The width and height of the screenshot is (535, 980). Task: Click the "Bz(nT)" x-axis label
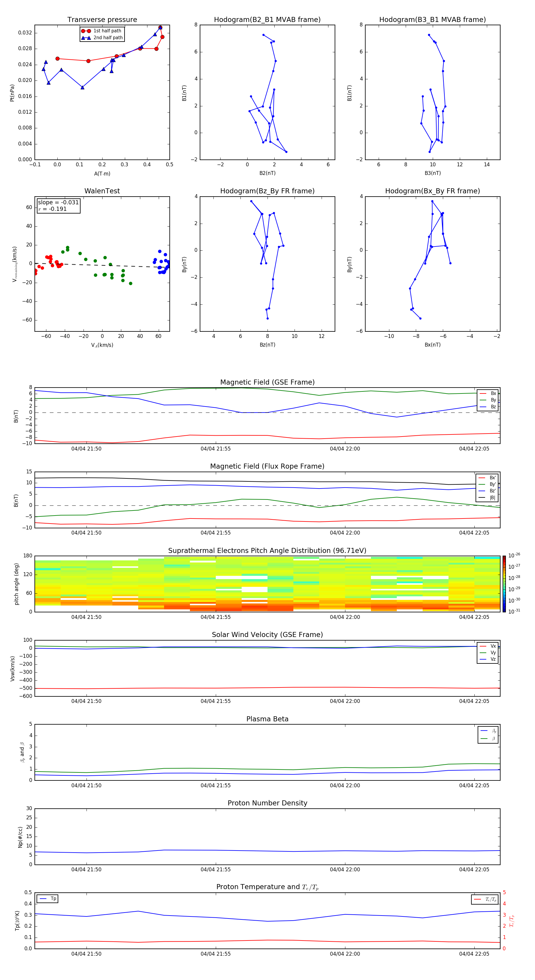pos(267,345)
